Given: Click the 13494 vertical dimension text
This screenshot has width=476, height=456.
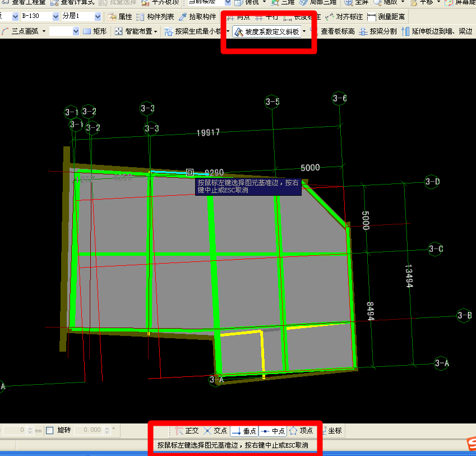Looking at the screenshot, I should [x=409, y=276].
